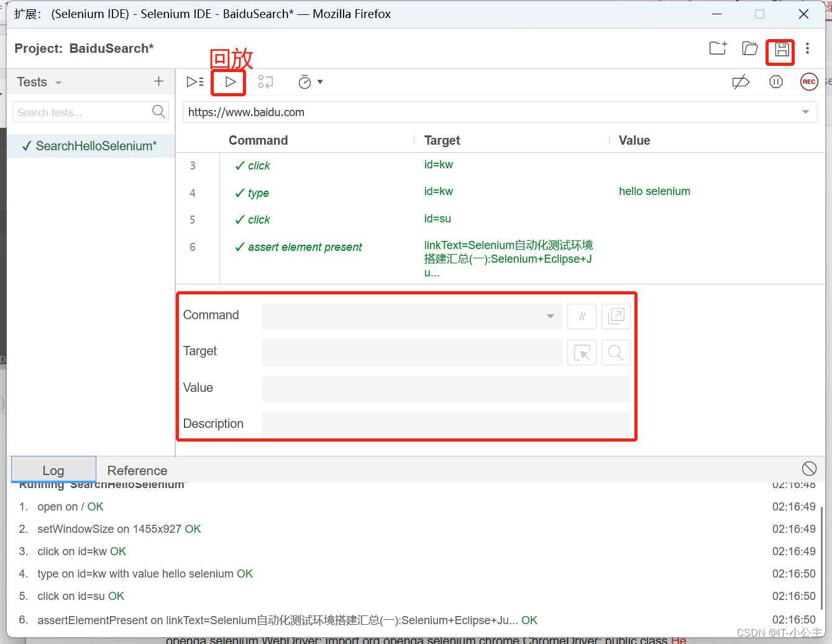Clear the log with the circle-slash icon

[x=809, y=469]
